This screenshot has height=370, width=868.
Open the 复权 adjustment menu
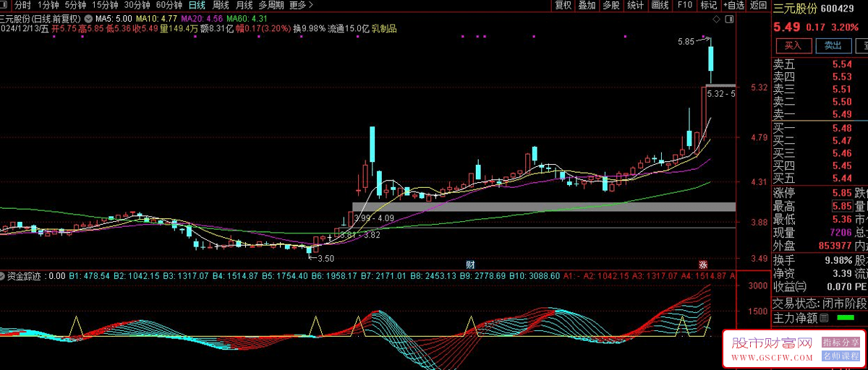[563, 5]
